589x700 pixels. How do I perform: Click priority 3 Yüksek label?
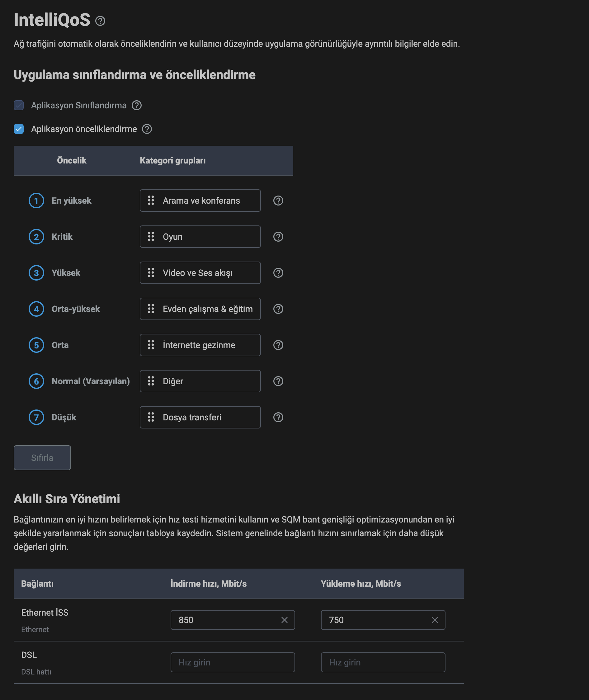pyautogui.click(x=66, y=272)
